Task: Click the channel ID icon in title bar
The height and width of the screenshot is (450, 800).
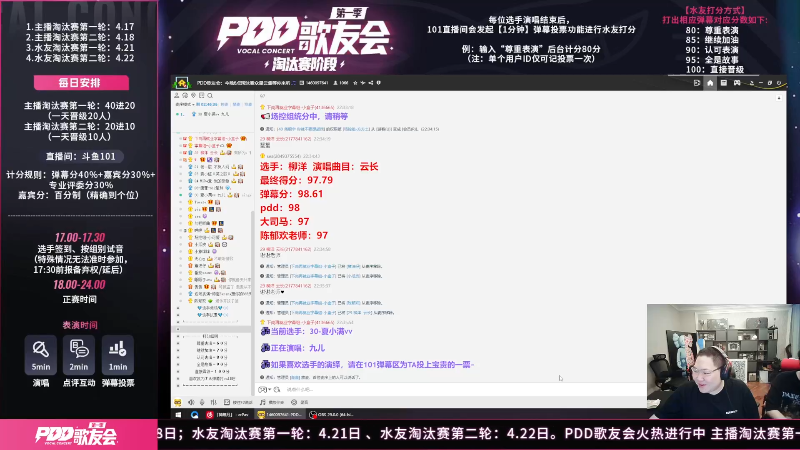Action: pyautogui.click(x=302, y=83)
